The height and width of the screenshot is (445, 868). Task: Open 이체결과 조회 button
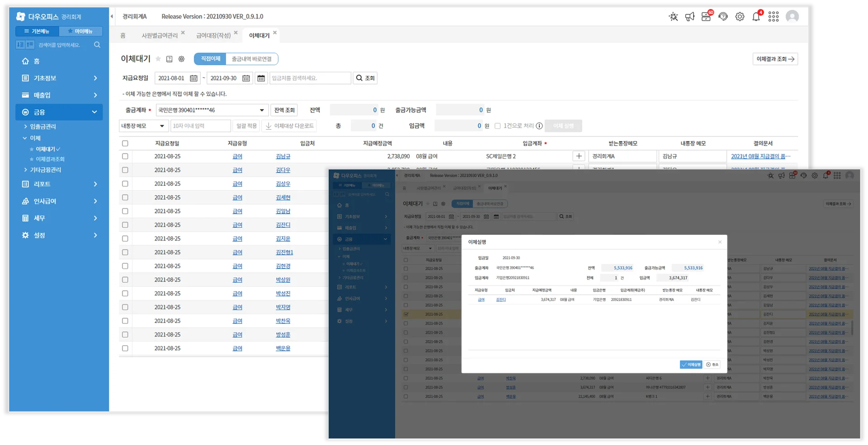[x=775, y=59]
